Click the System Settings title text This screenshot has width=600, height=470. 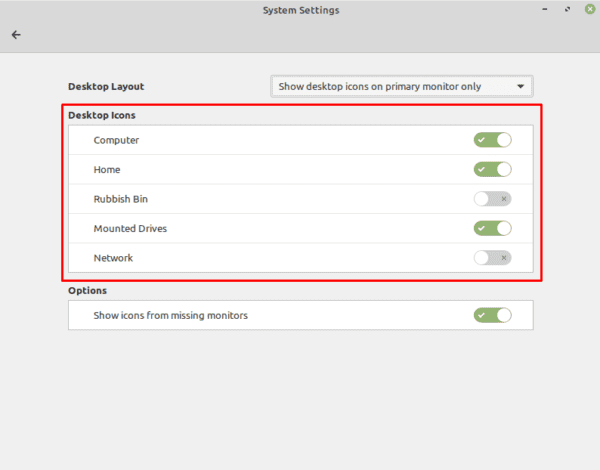[301, 10]
